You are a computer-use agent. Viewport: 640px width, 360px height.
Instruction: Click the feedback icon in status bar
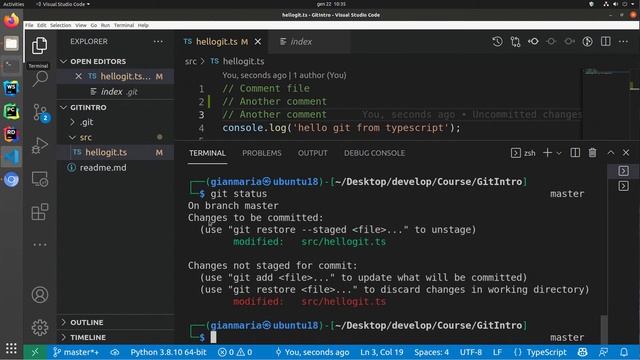[604, 352]
